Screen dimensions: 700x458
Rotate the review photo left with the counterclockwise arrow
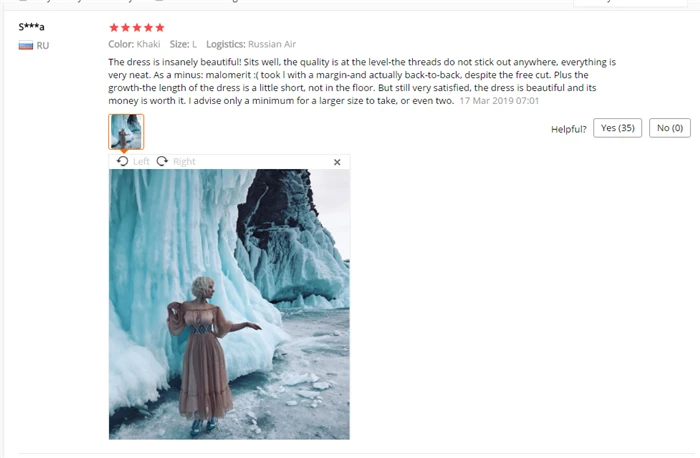coord(122,161)
